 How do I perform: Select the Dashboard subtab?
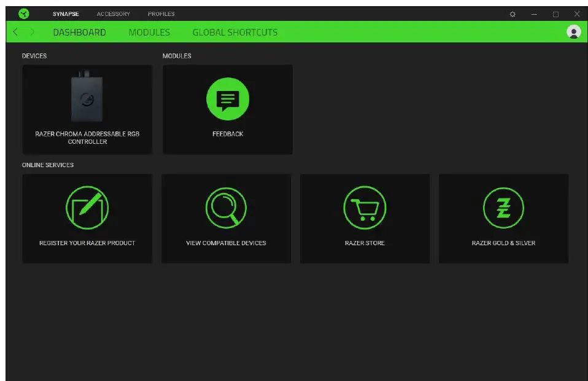pyautogui.click(x=79, y=33)
